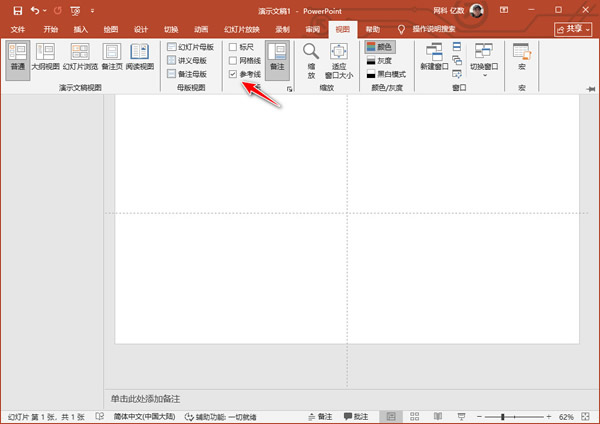
Task: Open the Show group dialog launcher
Action: pyautogui.click(x=290, y=89)
